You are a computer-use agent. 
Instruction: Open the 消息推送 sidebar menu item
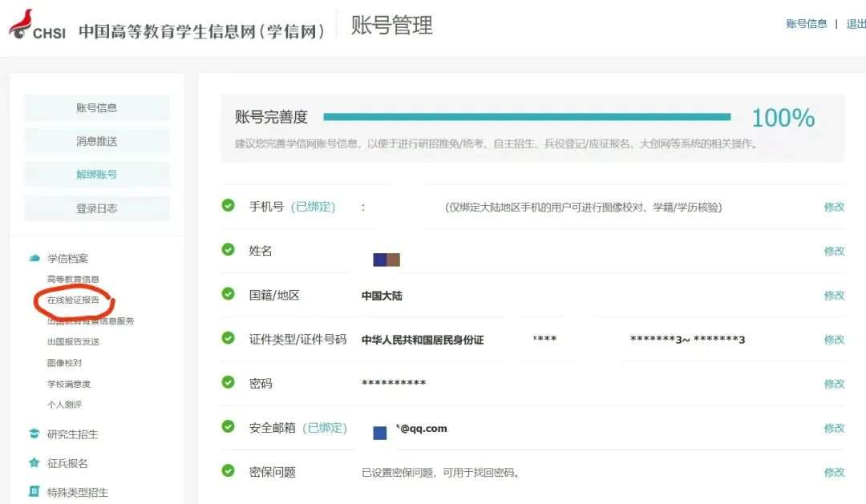(x=97, y=141)
